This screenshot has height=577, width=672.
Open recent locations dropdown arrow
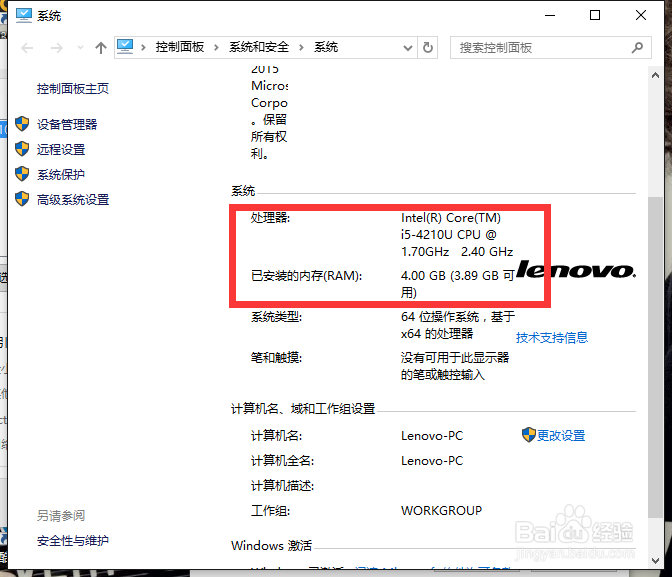(x=80, y=48)
